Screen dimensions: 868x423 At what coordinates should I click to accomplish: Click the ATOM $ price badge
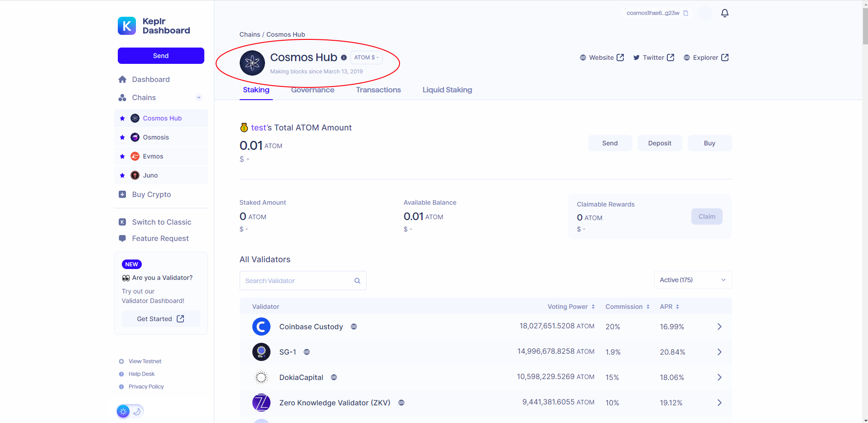pyautogui.click(x=366, y=58)
